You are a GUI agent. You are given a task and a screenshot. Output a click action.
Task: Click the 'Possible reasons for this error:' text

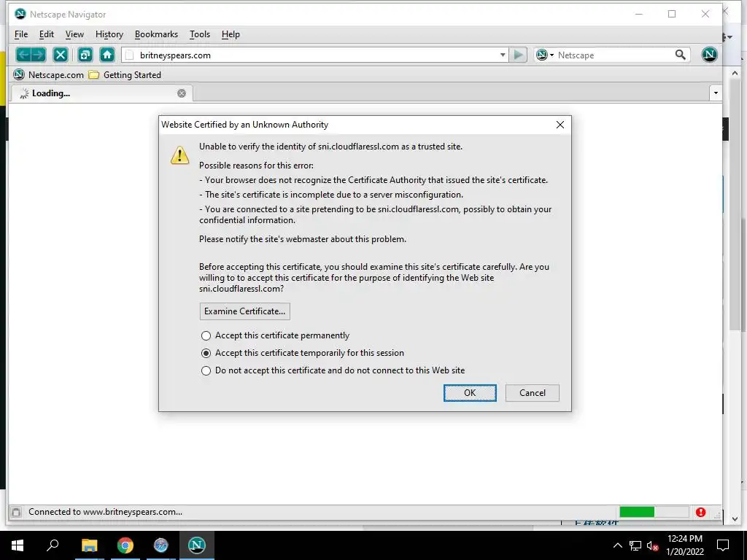tap(256, 166)
